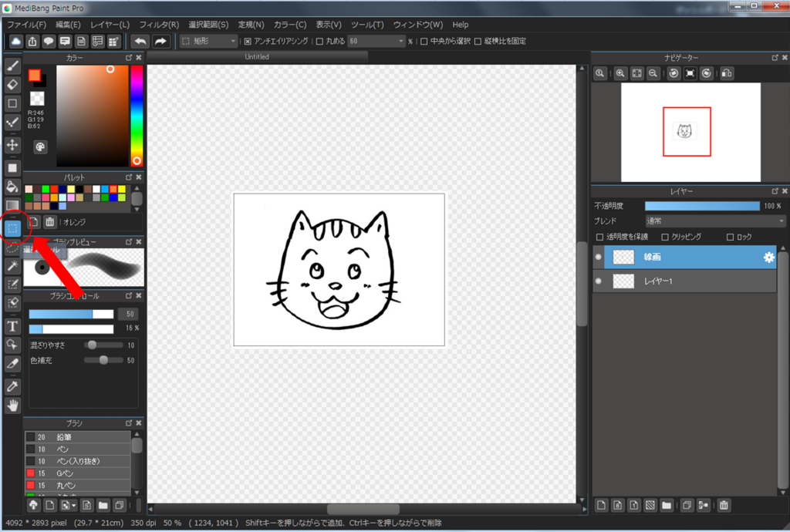Zoom in using Navigator magnifier plus
This screenshot has height=532, width=790.
pyautogui.click(x=620, y=73)
